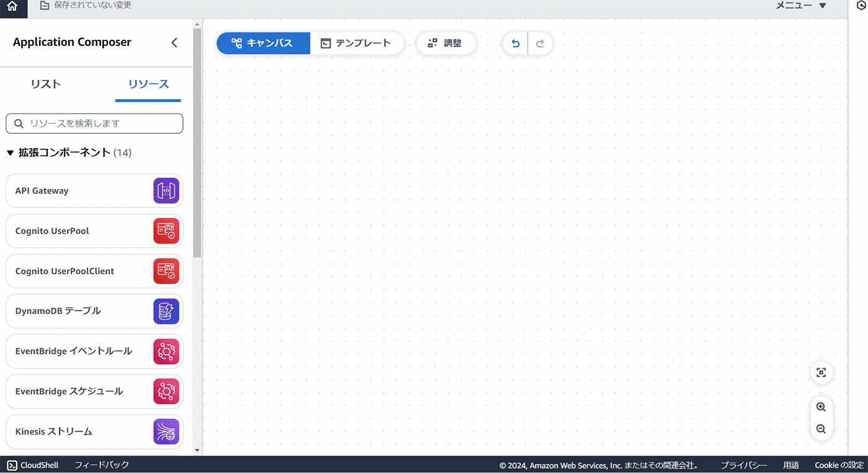The width and height of the screenshot is (868, 473).
Task: Click the API Gateway label text
Action: point(42,191)
